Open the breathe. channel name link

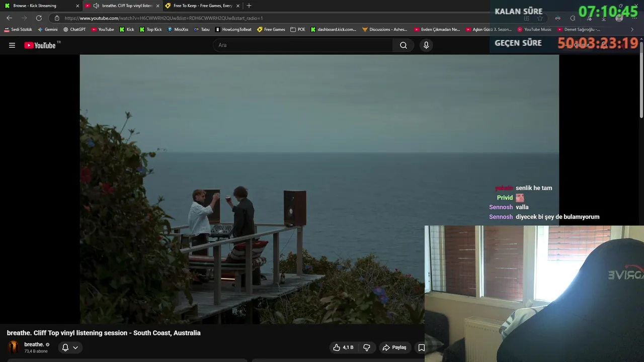[34, 344]
